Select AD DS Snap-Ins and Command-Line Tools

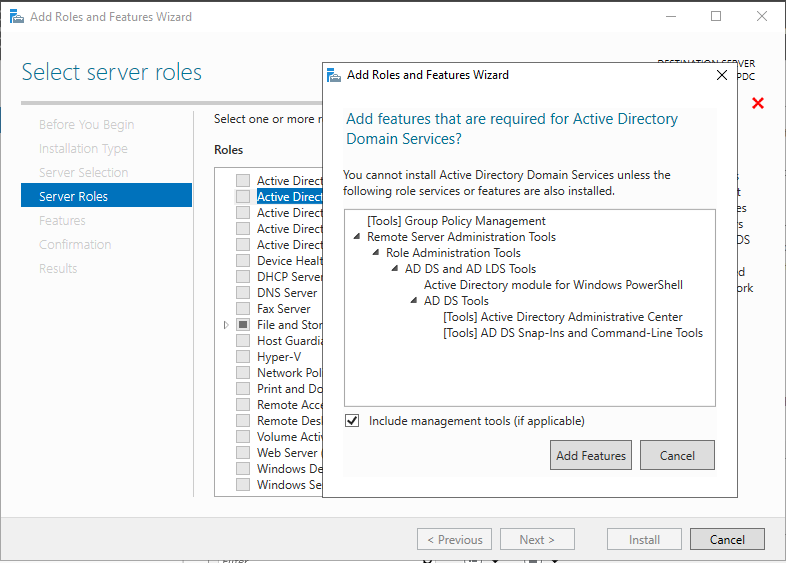573,333
